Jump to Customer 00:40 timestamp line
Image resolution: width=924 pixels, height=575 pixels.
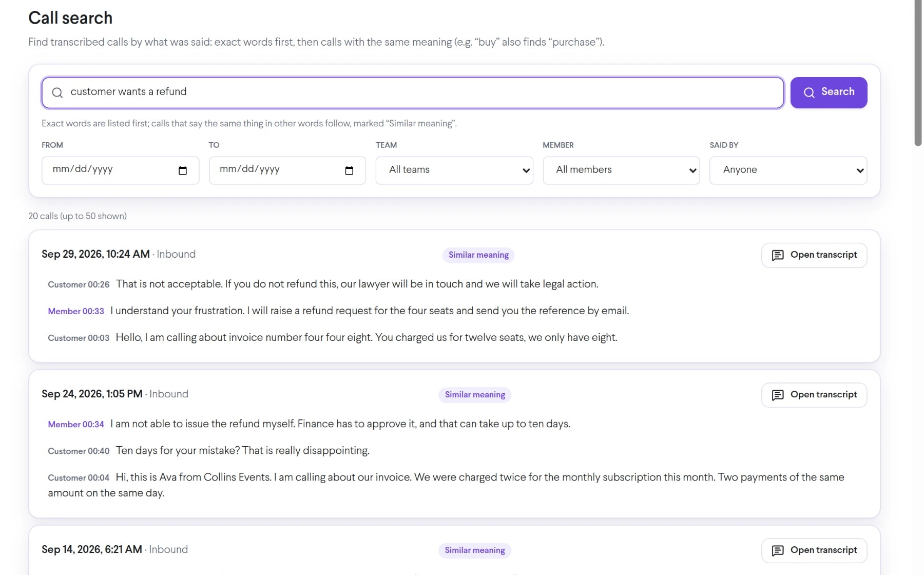[79, 451]
